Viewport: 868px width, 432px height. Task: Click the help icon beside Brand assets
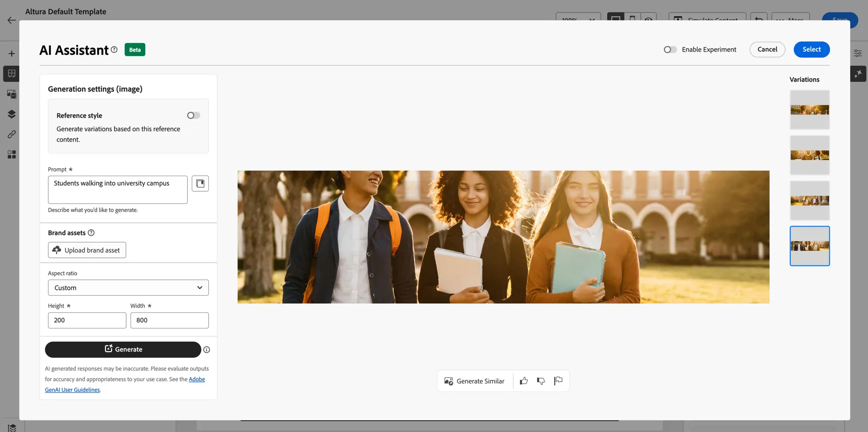click(x=91, y=233)
